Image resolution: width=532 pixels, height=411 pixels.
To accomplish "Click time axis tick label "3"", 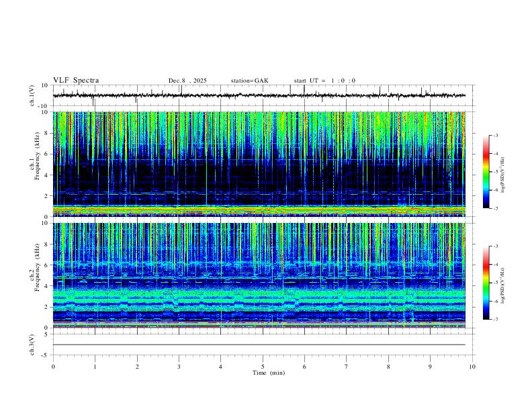I will click(179, 367).
